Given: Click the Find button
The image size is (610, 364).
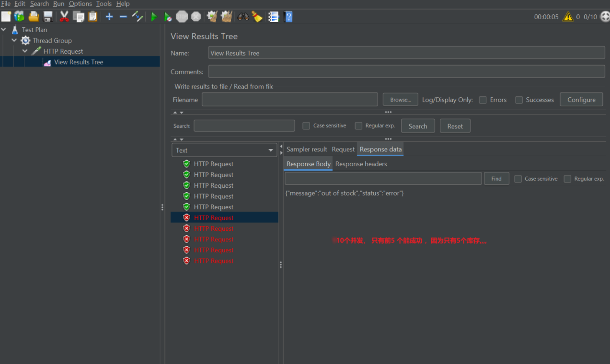Looking at the screenshot, I should click(496, 179).
